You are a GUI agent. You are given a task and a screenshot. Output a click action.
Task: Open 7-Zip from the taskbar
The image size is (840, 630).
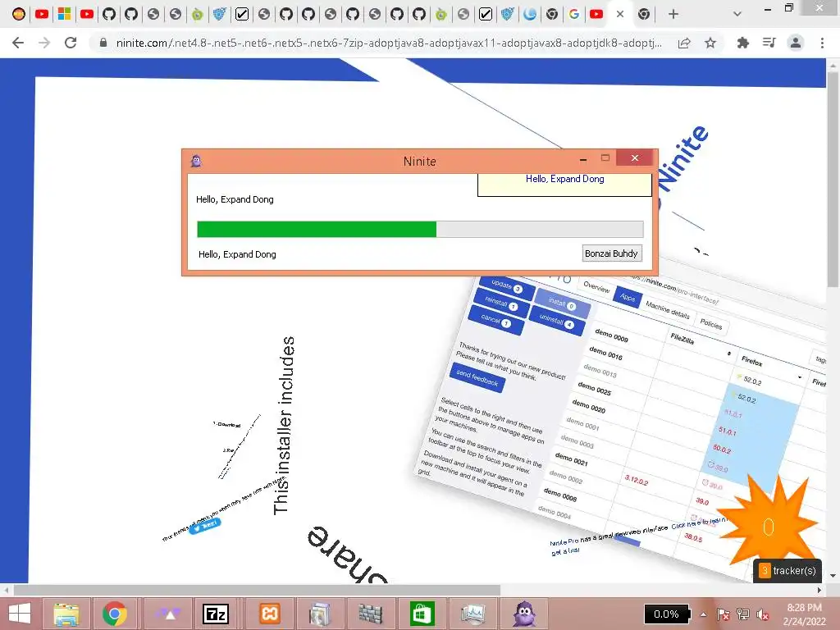pos(216,614)
